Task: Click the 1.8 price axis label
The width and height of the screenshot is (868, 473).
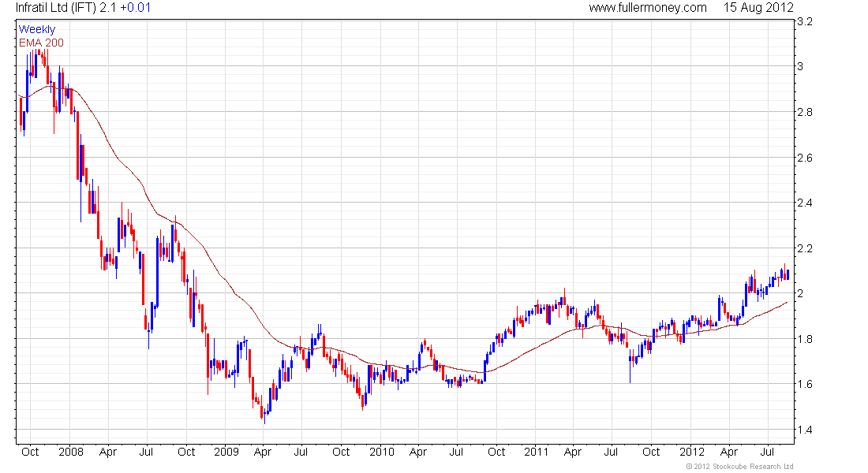Action: 804,339
